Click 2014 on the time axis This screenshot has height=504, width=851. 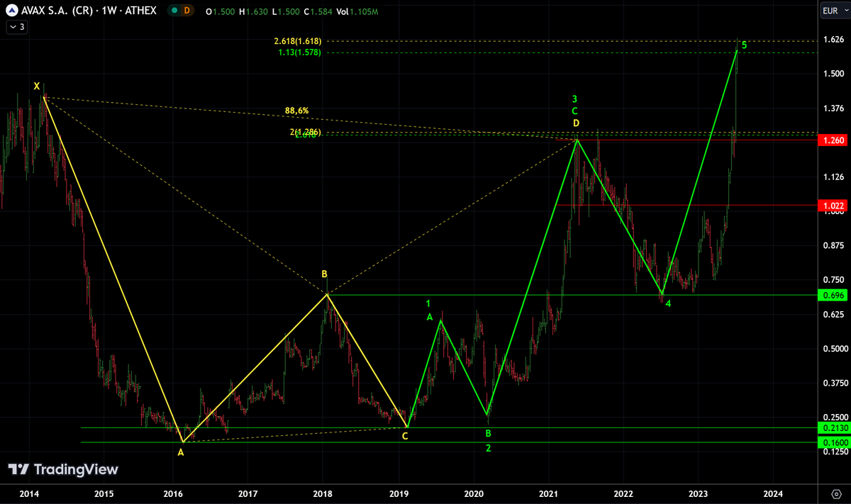(28, 493)
